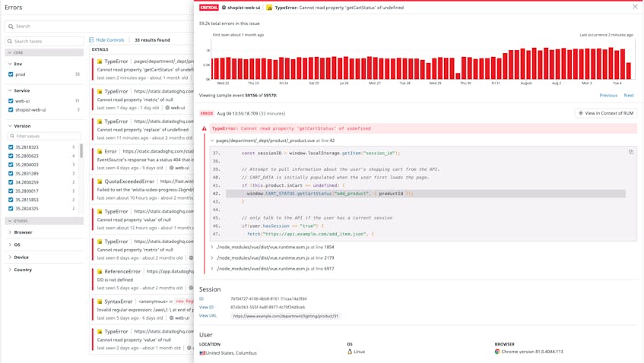This screenshot has height=363, width=644.
Task: Toggle the web-ui service checkbox
Action: pos(11,101)
